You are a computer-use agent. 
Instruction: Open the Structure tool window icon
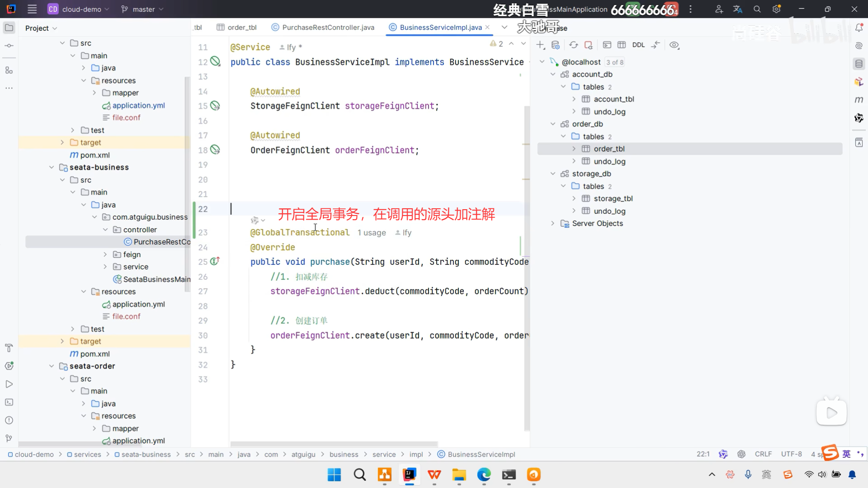click(x=9, y=70)
